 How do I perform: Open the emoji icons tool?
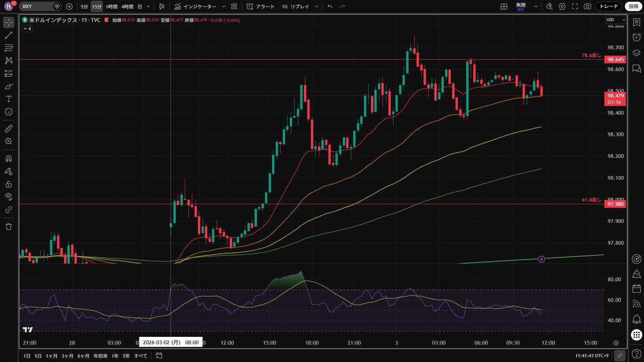coord(9,112)
